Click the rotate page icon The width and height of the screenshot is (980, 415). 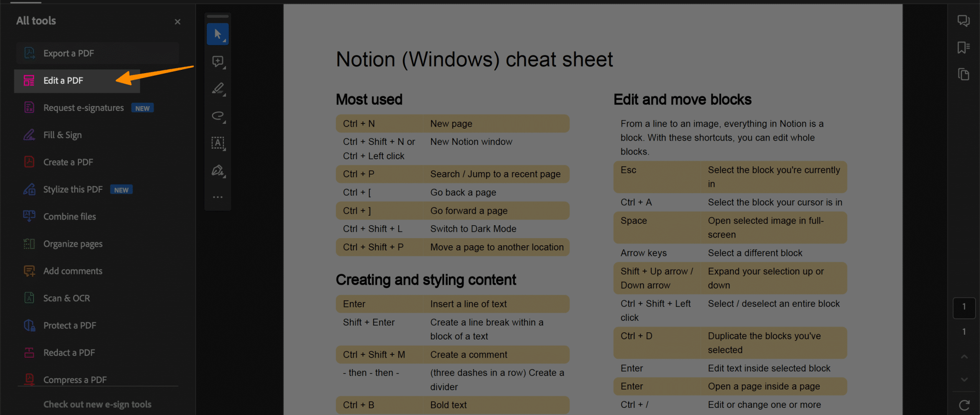point(964,405)
